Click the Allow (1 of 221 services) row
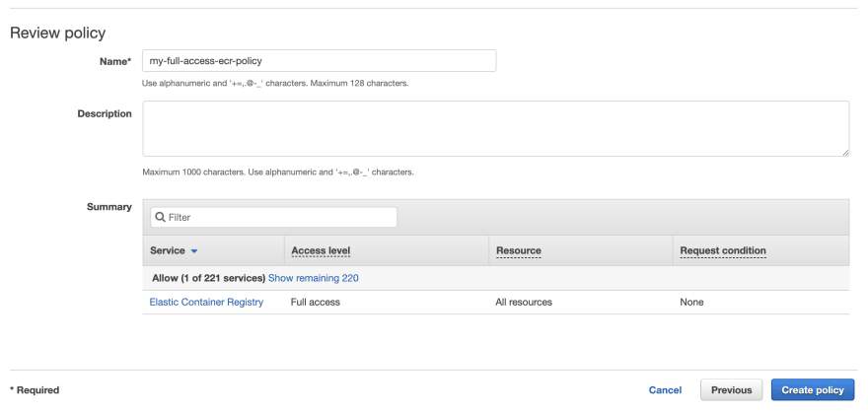Screen dimensions: 868x414 point(496,278)
